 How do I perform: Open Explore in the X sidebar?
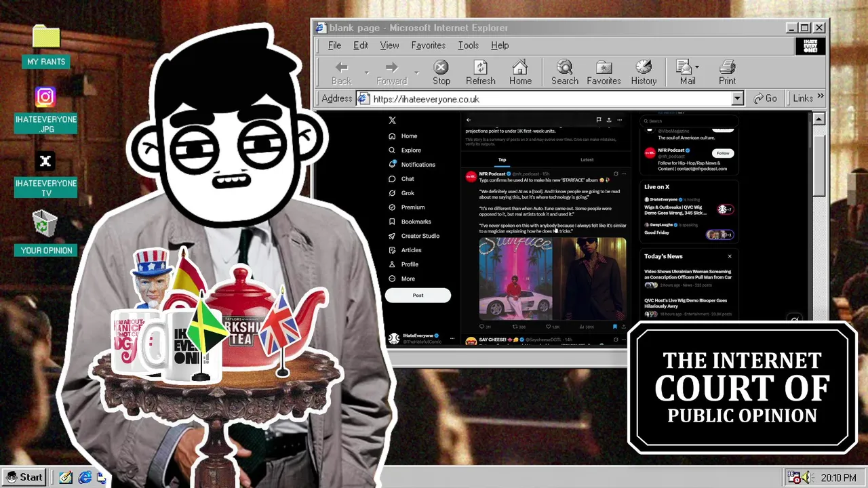click(x=405, y=150)
